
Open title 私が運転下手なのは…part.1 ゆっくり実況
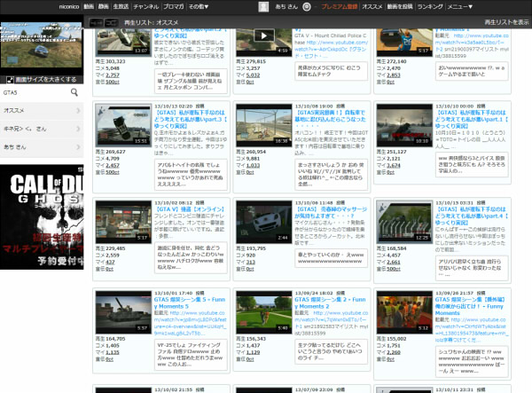[472, 119]
